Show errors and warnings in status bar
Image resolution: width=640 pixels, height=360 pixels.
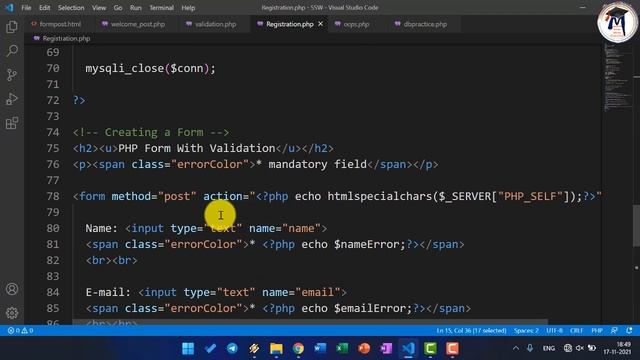pos(20,331)
